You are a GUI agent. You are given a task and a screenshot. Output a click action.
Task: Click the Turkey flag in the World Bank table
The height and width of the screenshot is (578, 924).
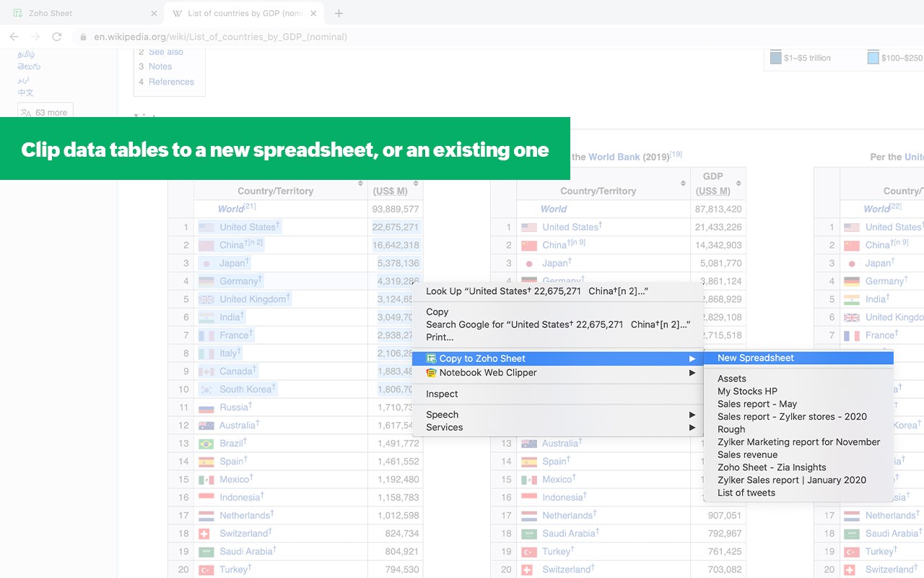[529, 551]
